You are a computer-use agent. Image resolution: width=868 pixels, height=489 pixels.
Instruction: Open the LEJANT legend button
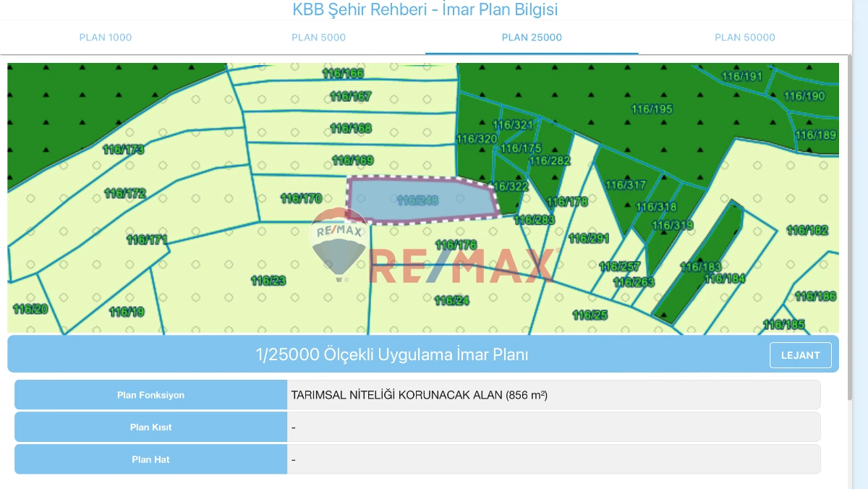[x=801, y=355]
